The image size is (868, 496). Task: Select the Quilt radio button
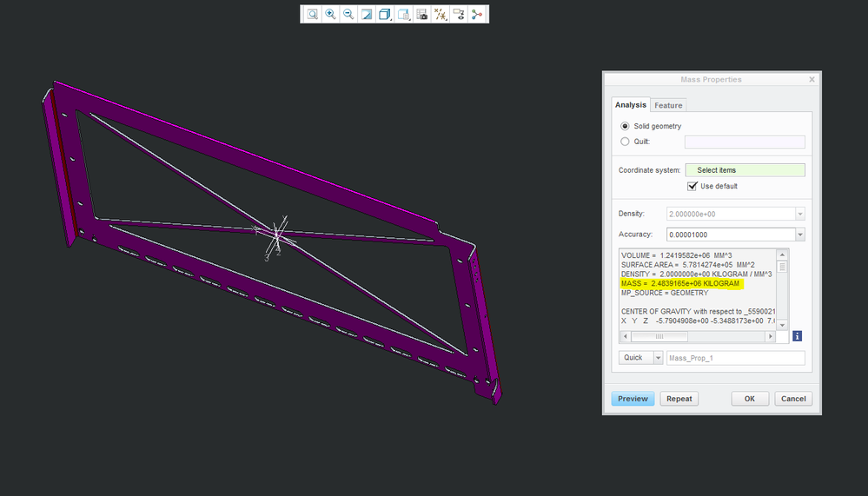click(625, 142)
